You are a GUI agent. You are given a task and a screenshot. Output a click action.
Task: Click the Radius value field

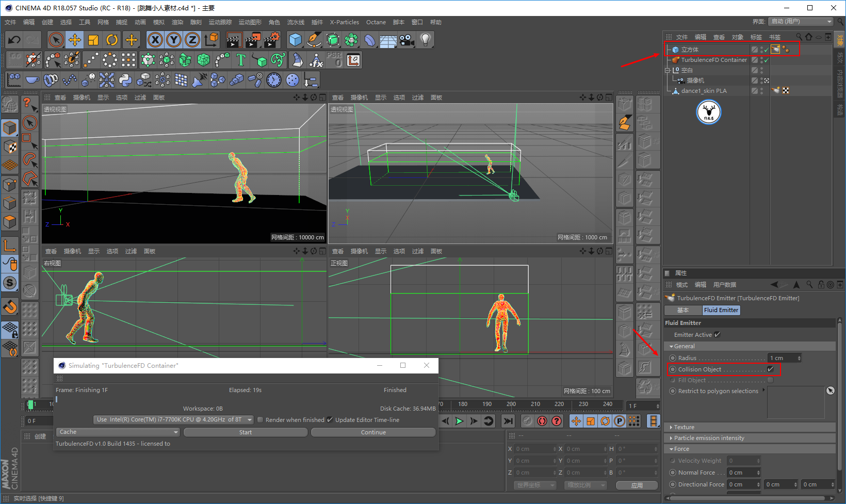point(784,358)
